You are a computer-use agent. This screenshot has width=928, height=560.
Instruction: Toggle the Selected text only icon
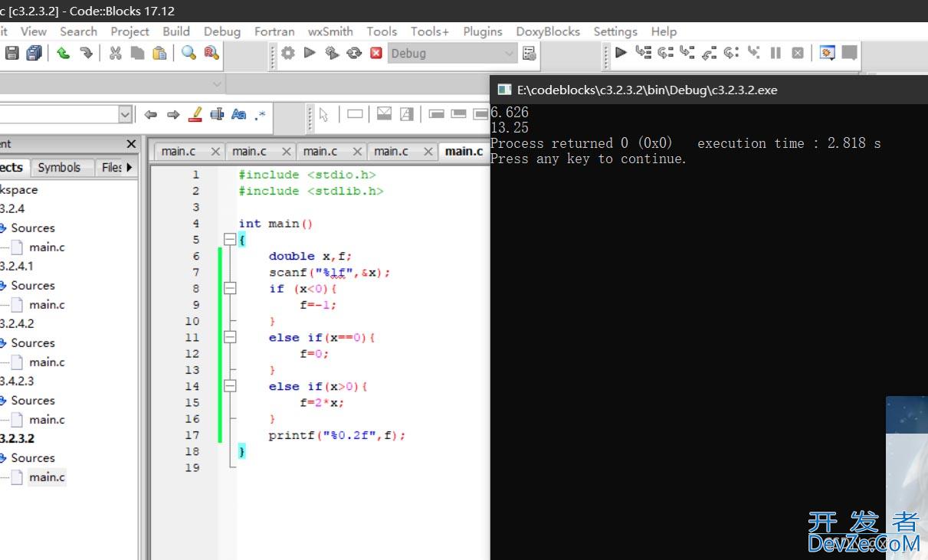217,114
